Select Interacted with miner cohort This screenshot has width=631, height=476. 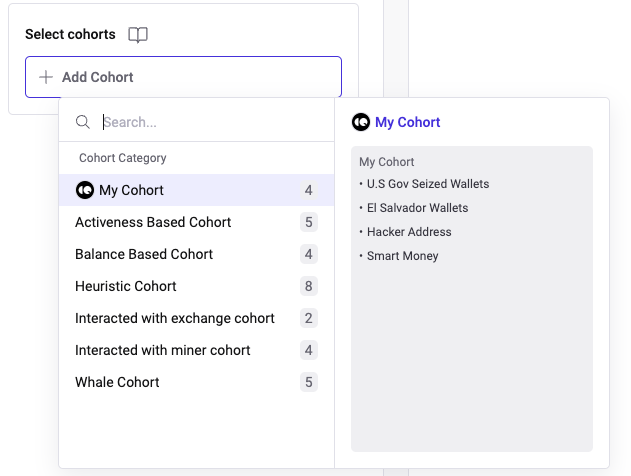[163, 350]
